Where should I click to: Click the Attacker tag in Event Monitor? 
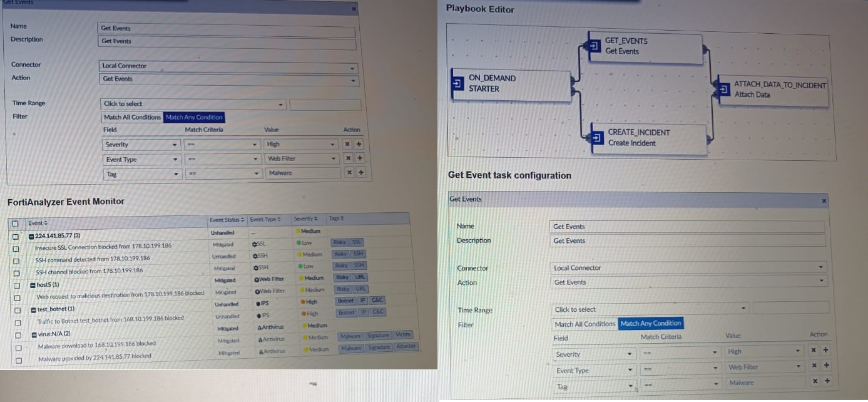pyautogui.click(x=406, y=347)
